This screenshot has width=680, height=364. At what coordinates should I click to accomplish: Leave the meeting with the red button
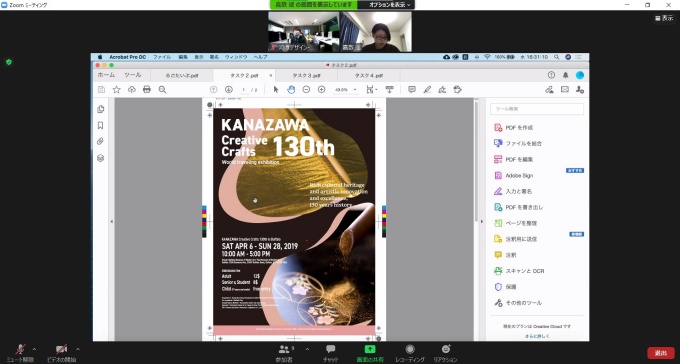(661, 353)
